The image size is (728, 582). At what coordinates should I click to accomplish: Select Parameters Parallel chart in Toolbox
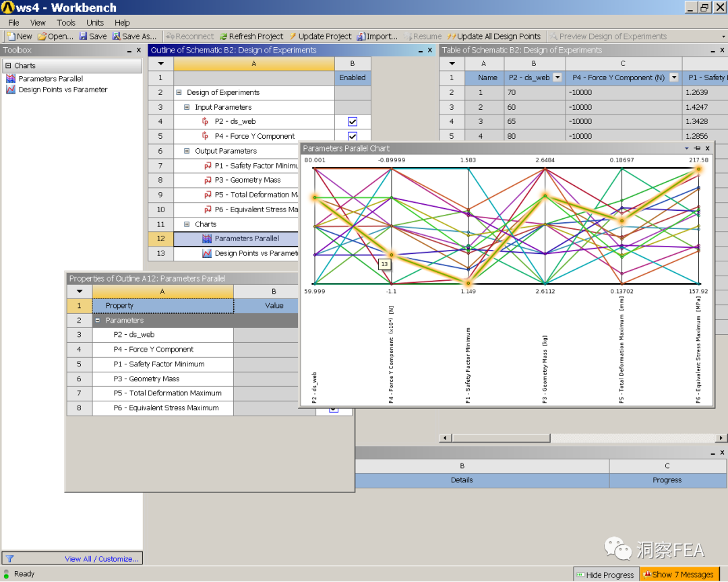click(51, 79)
